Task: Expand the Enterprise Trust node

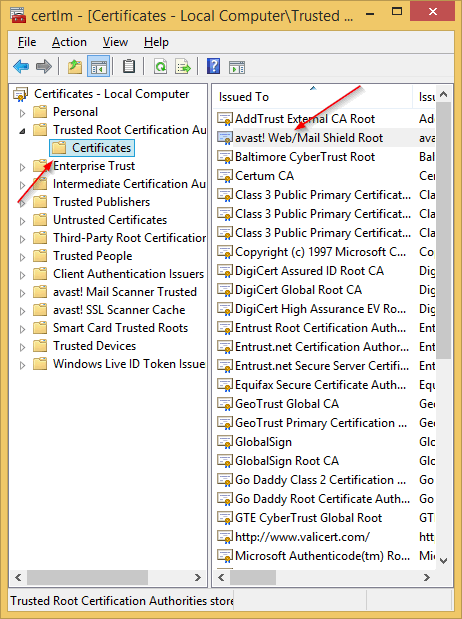Action: click(23, 167)
